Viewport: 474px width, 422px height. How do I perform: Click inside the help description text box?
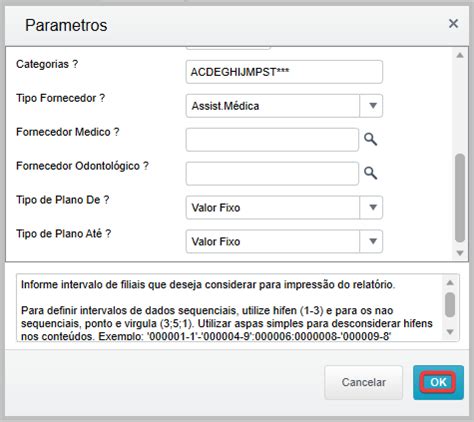click(230, 308)
